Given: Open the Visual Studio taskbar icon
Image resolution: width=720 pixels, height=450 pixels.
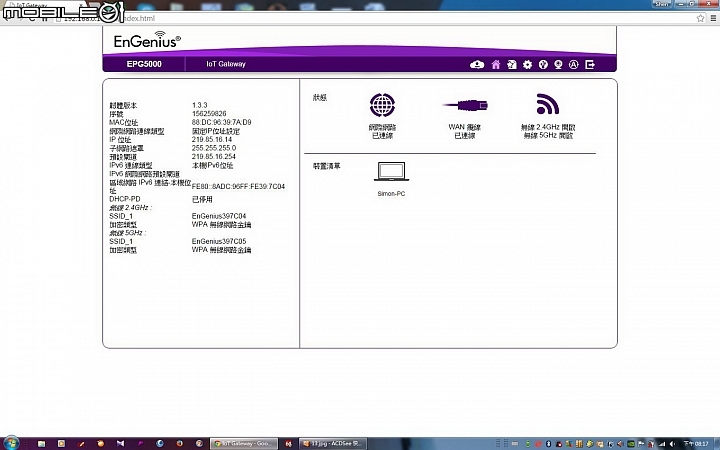Looking at the screenshot, I should click(x=120, y=444).
